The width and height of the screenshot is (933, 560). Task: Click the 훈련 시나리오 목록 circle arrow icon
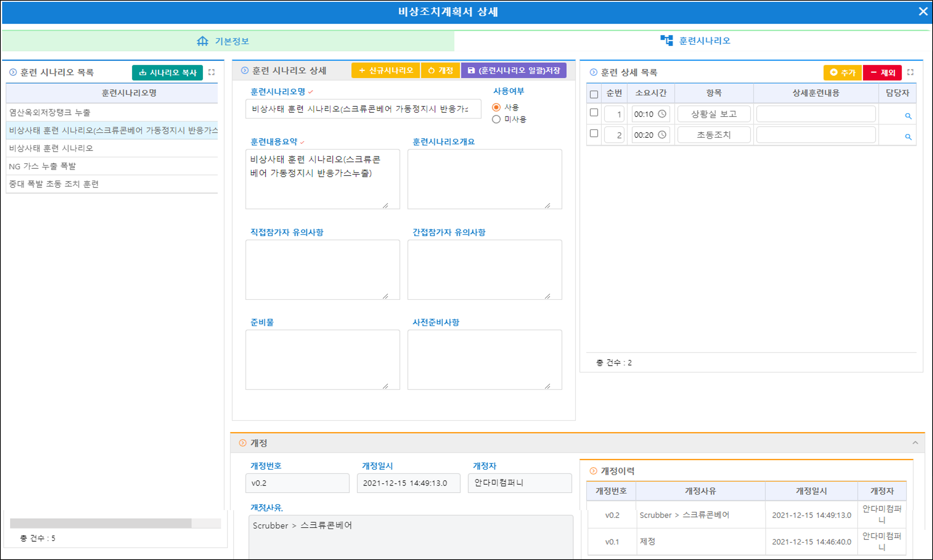[x=13, y=72]
